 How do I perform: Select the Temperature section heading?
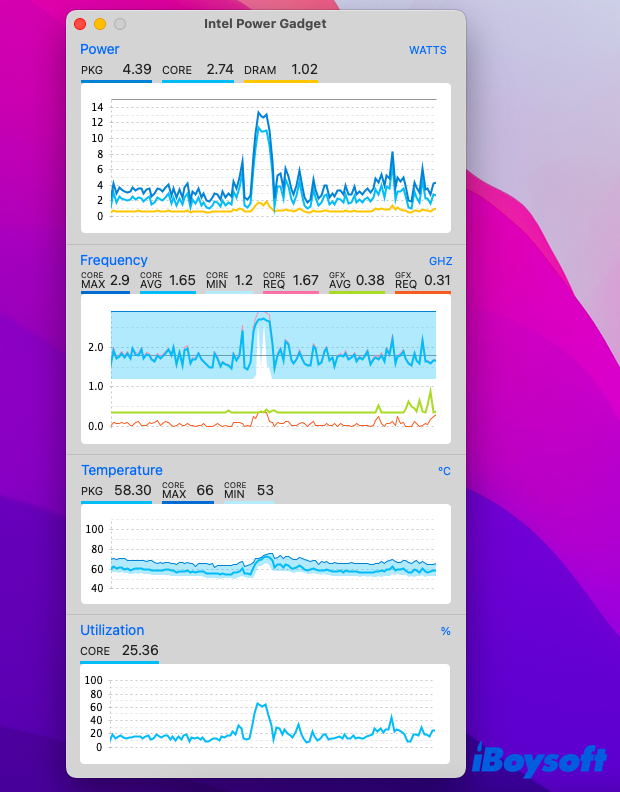coord(122,470)
